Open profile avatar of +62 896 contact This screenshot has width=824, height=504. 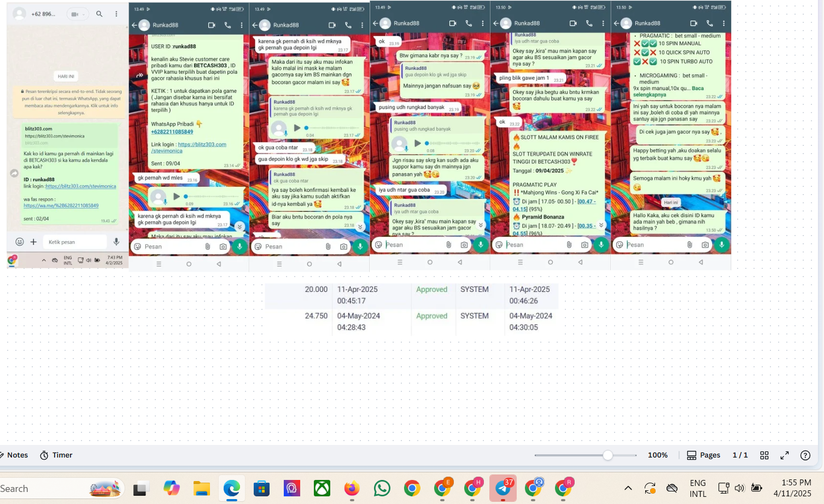point(20,14)
